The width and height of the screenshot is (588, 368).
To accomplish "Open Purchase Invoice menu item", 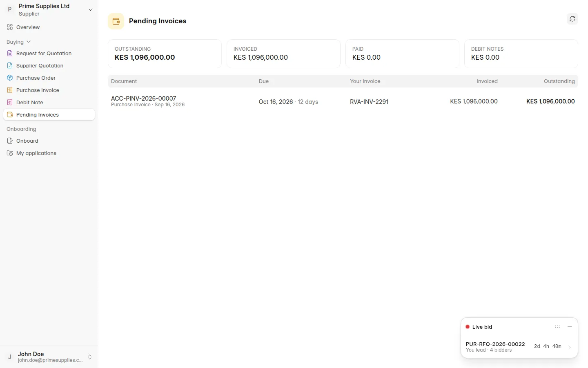I will 49,90.
